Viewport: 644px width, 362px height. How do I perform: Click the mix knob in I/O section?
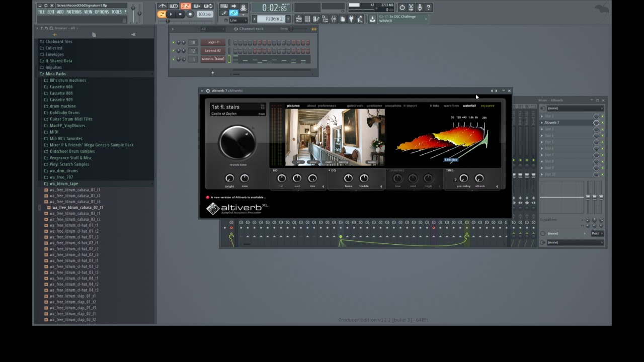click(312, 178)
